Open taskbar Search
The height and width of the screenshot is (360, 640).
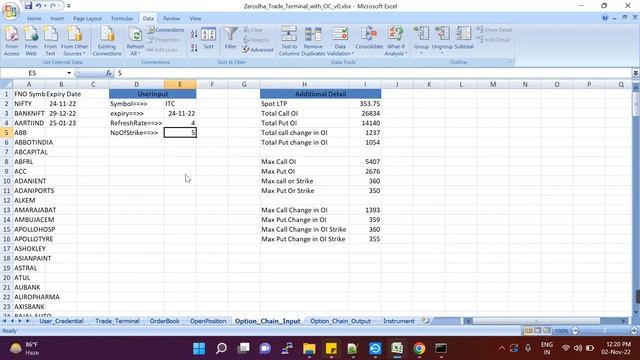click(221, 349)
